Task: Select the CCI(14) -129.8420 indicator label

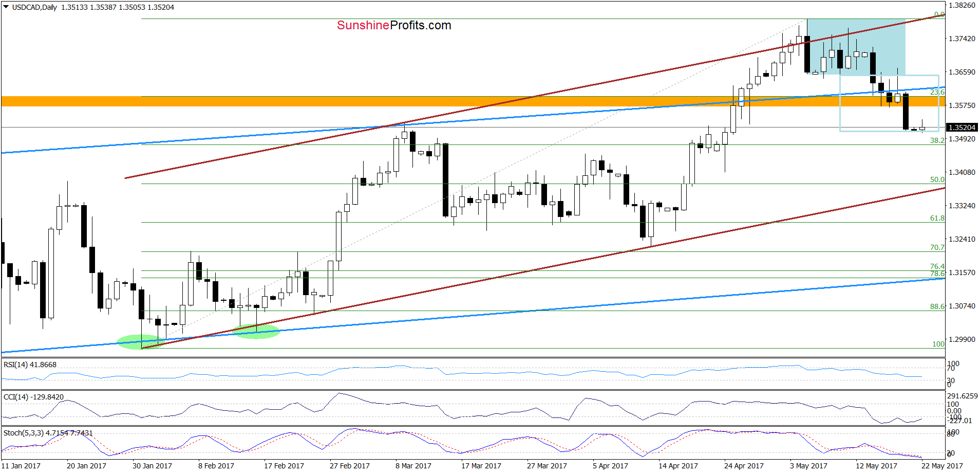Action: (x=33, y=397)
